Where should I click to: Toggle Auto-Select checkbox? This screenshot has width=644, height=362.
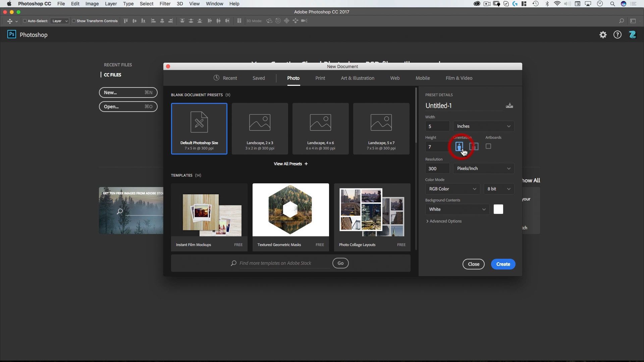click(x=24, y=21)
